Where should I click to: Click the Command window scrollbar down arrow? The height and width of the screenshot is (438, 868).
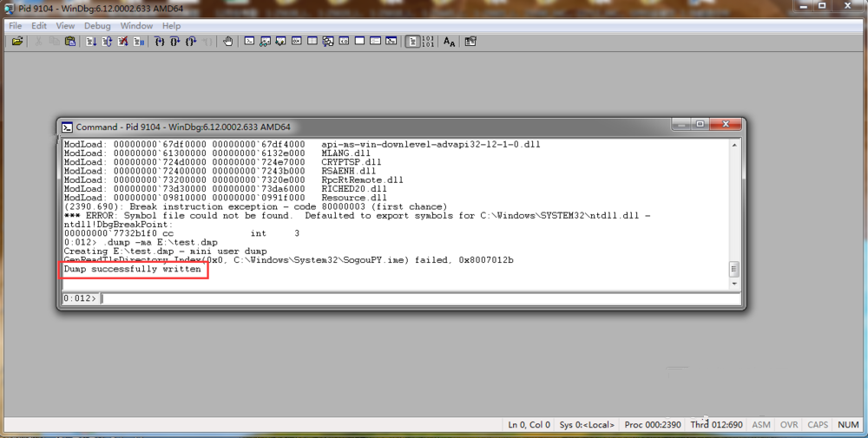tap(734, 284)
